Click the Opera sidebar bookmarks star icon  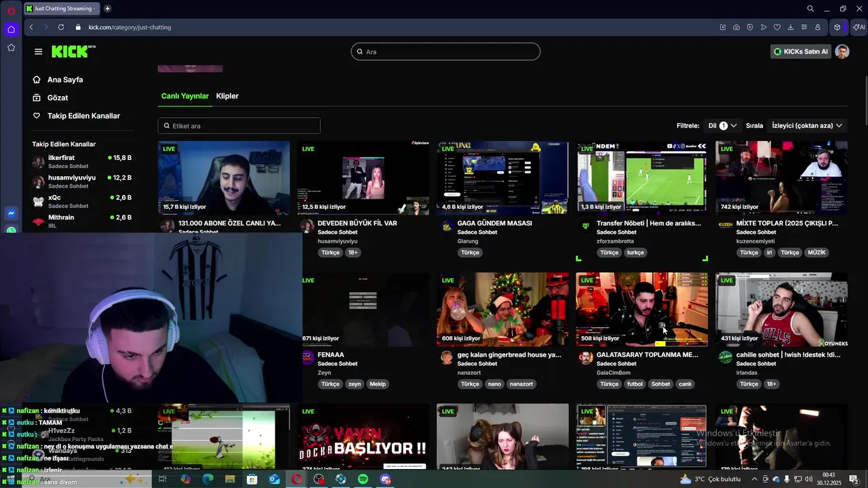[x=11, y=47]
